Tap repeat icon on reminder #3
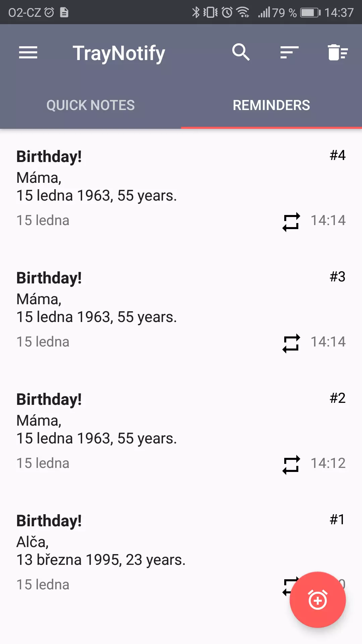362x644 pixels. click(291, 343)
